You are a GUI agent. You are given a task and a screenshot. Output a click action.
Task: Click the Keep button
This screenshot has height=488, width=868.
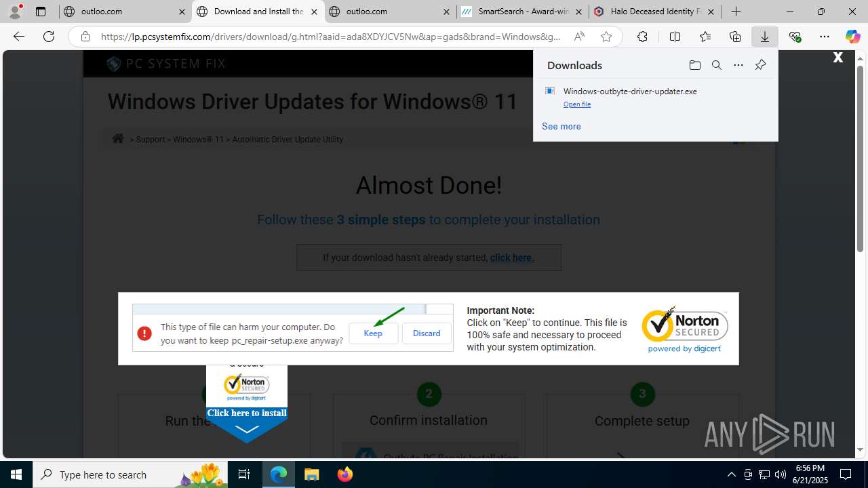pyautogui.click(x=373, y=333)
